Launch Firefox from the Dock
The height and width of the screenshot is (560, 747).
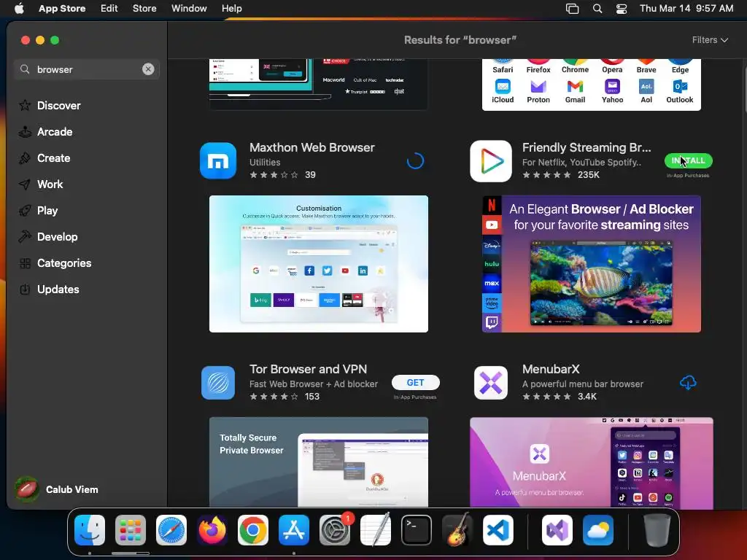coord(212,530)
